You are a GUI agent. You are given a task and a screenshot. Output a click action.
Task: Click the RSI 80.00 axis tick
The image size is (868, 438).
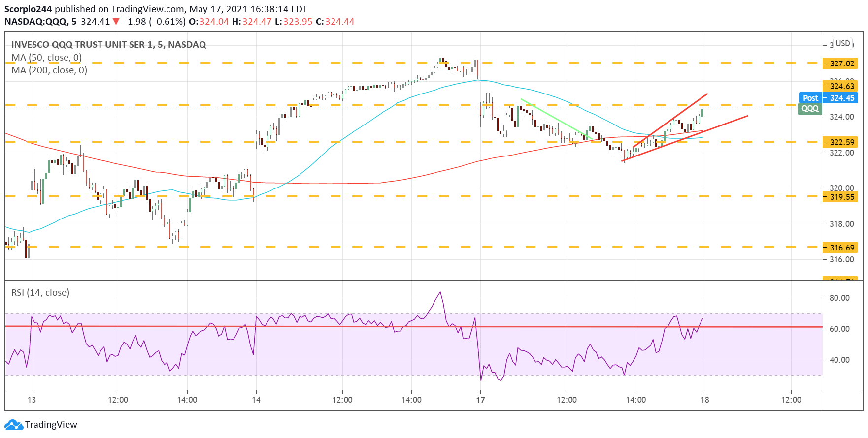coord(839,298)
